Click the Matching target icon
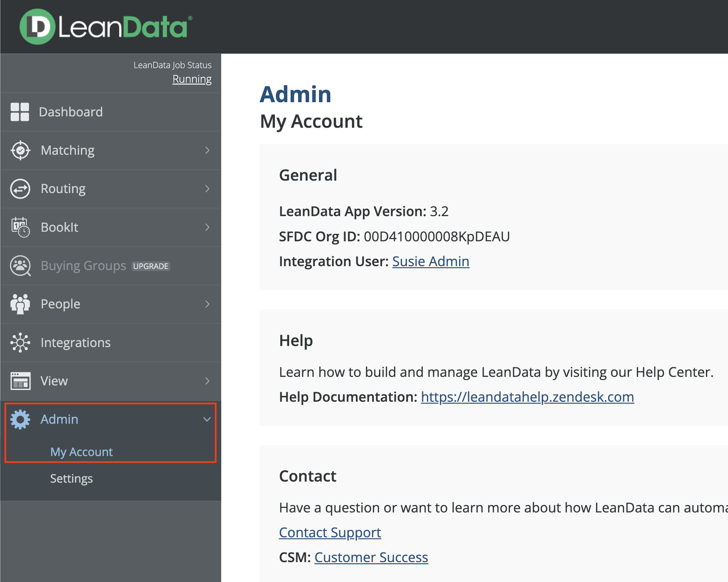Screen dimensions: 728x582 click(20, 150)
